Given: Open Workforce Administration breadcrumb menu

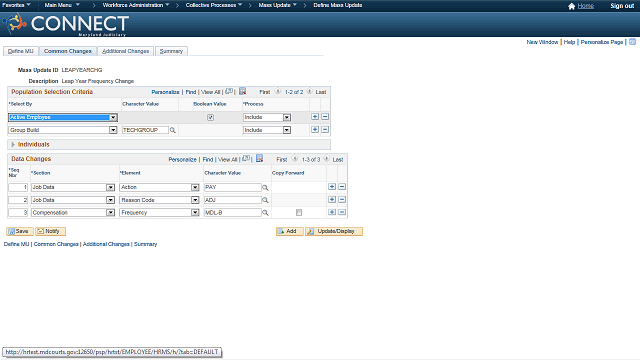Looking at the screenshot, I should 136,5.
